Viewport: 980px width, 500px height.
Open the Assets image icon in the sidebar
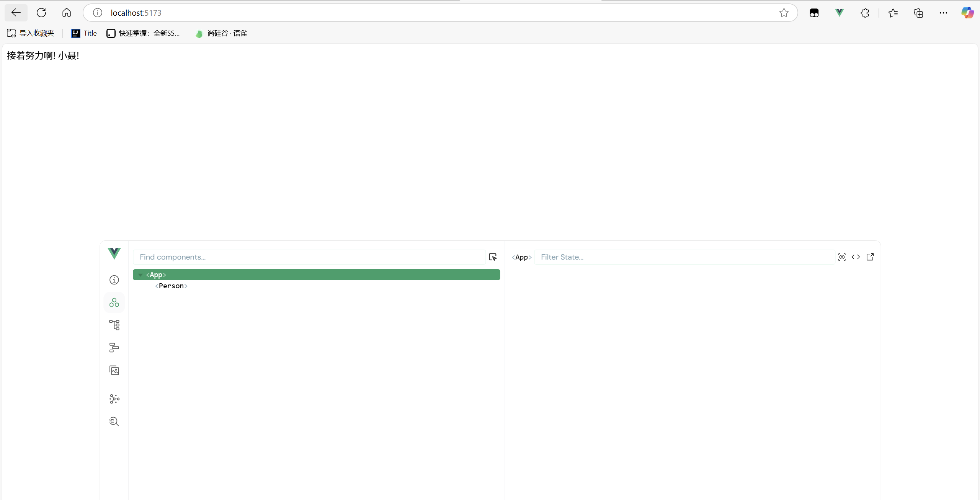[x=114, y=370]
